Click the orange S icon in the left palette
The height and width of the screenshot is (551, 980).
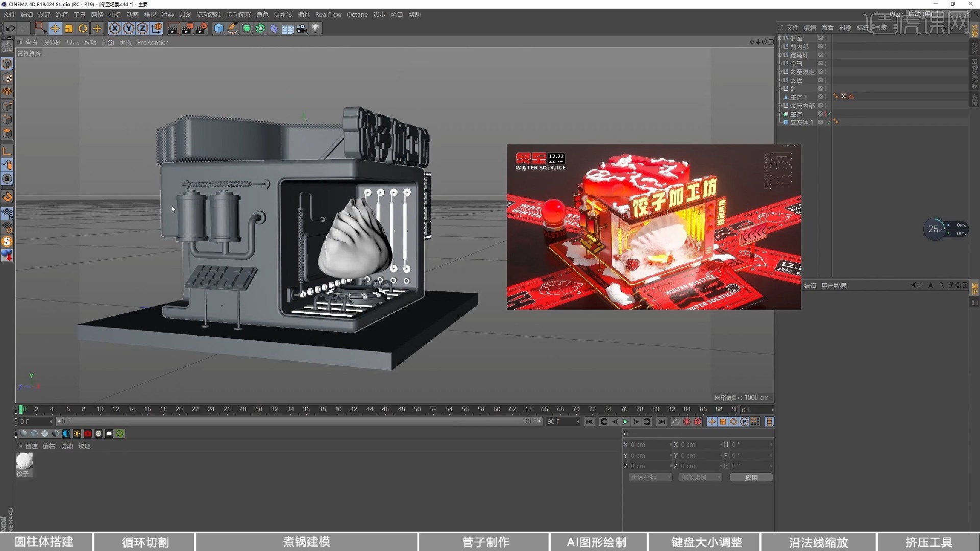pos(7,241)
